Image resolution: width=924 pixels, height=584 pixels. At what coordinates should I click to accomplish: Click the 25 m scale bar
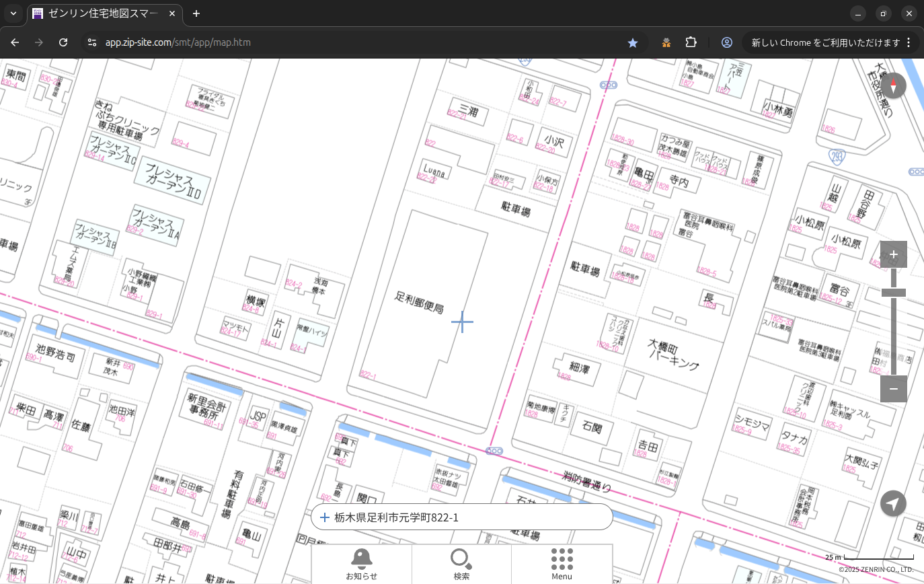(x=870, y=557)
